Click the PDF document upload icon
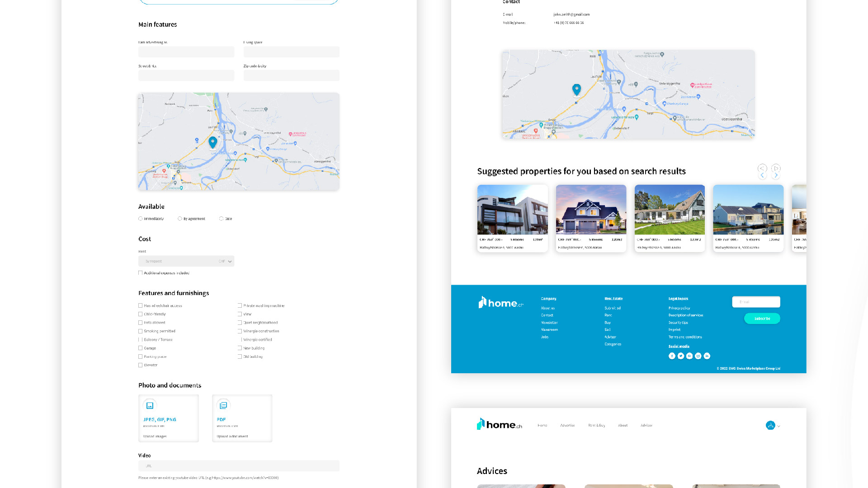 (223, 406)
